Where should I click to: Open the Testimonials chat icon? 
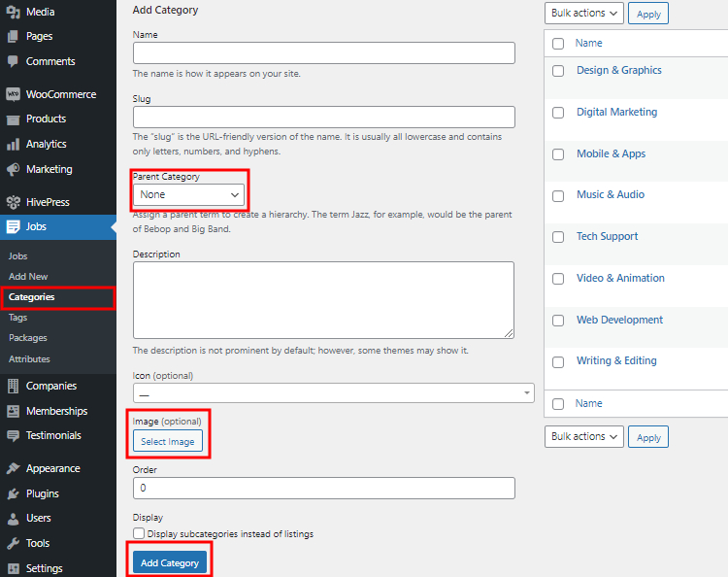13,435
